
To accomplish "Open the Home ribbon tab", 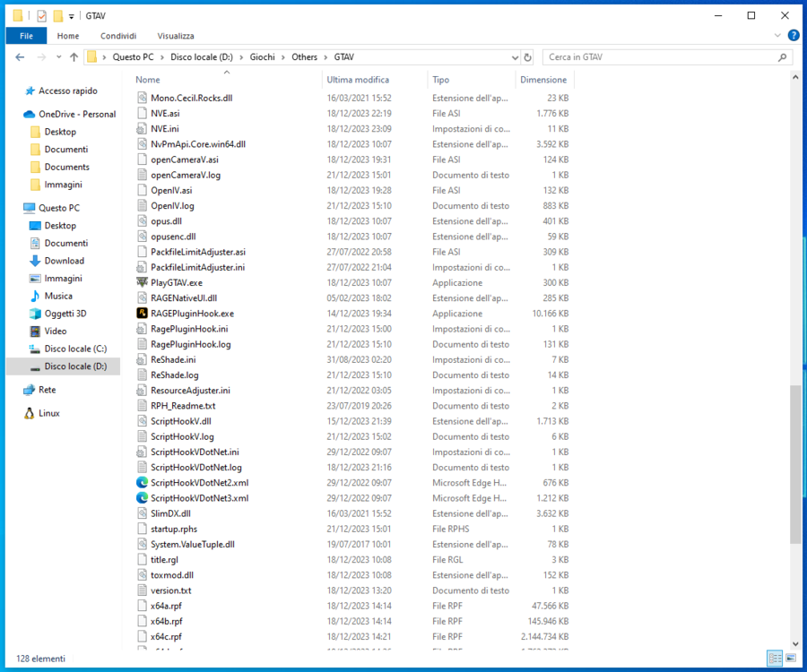I will point(66,36).
